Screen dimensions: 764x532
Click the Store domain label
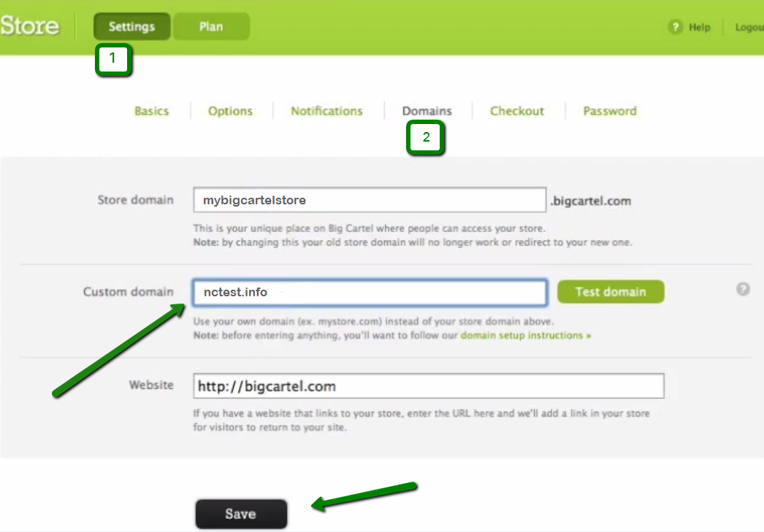pyautogui.click(x=135, y=199)
